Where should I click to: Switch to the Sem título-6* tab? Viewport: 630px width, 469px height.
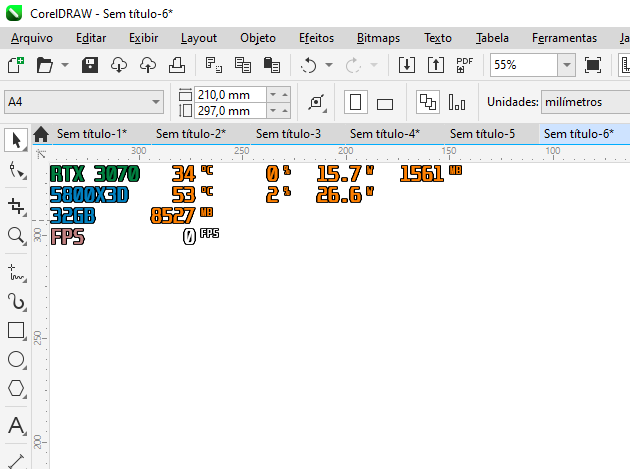click(x=579, y=134)
